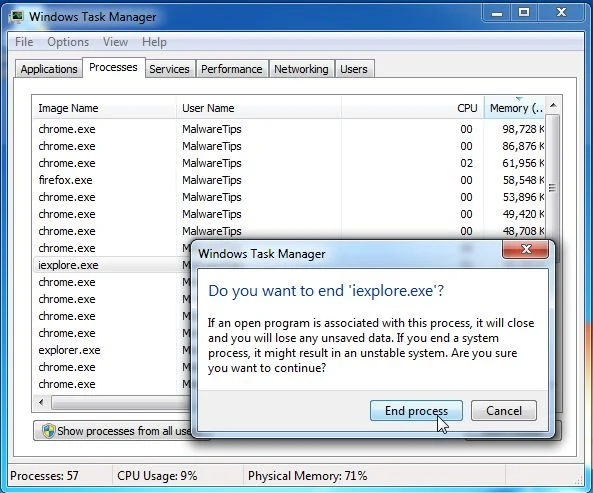Viewport: 593px width, 493px height.
Task: Select the iexplore.exe process row
Action: tap(112, 265)
